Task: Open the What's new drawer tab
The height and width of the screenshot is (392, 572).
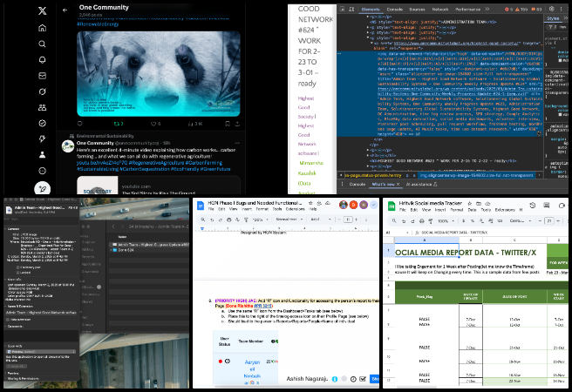Action: tap(384, 185)
